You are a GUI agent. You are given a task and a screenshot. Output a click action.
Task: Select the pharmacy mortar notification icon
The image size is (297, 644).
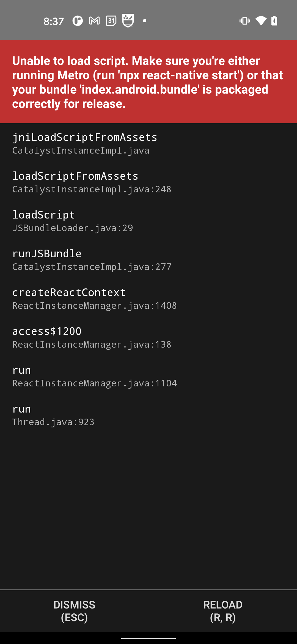point(128,20)
